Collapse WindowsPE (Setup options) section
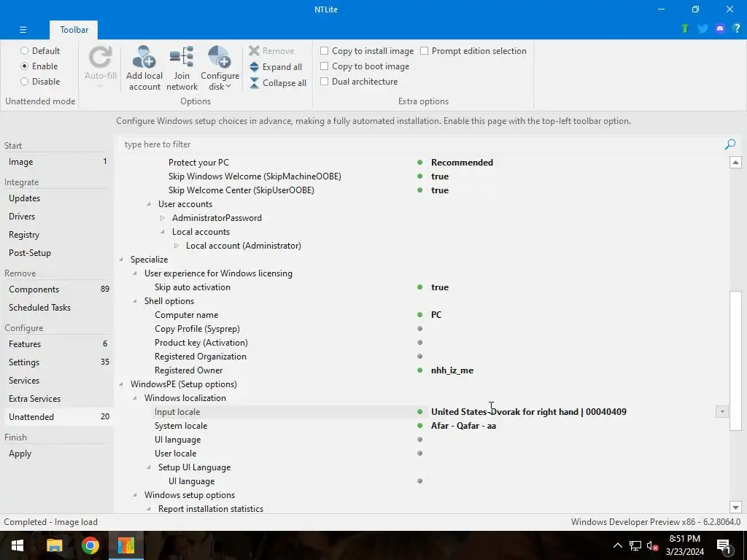747x560 pixels. pyautogui.click(x=121, y=384)
